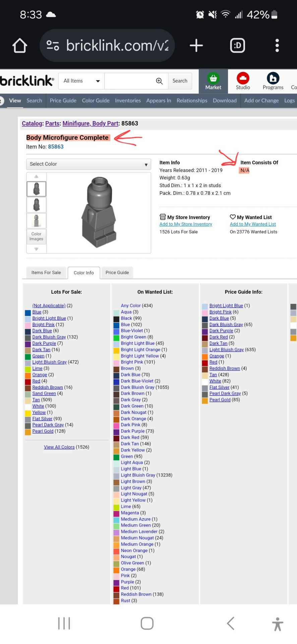Open Appears In menu item
The height and width of the screenshot is (644, 297).
coord(159,101)
